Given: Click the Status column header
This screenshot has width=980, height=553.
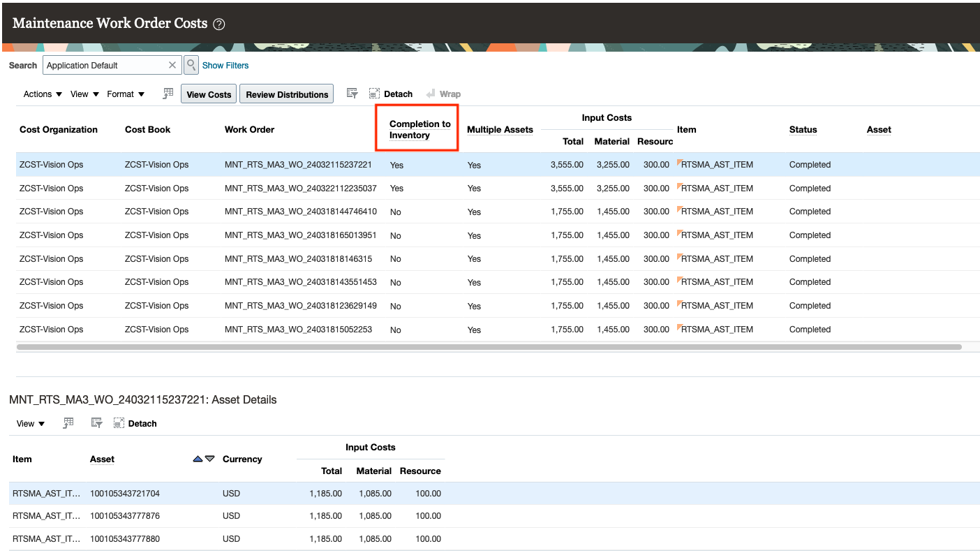Looking at the screenshot, I should pos(803,129).
